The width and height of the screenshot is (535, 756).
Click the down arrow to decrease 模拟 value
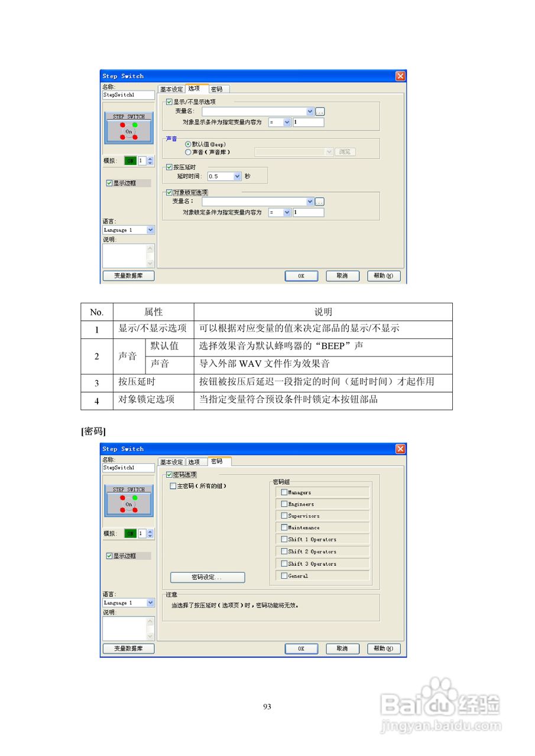pos(151,163)
